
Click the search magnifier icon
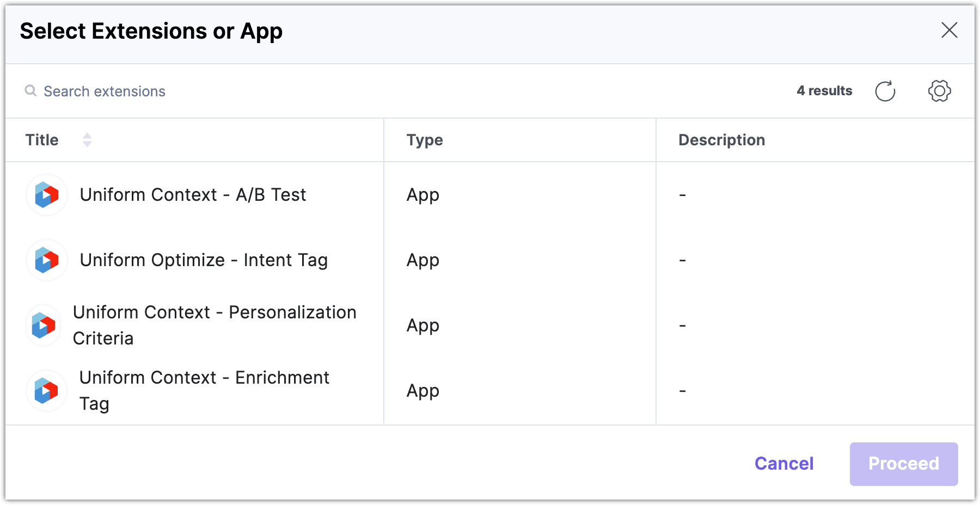[x=31, y=90]
